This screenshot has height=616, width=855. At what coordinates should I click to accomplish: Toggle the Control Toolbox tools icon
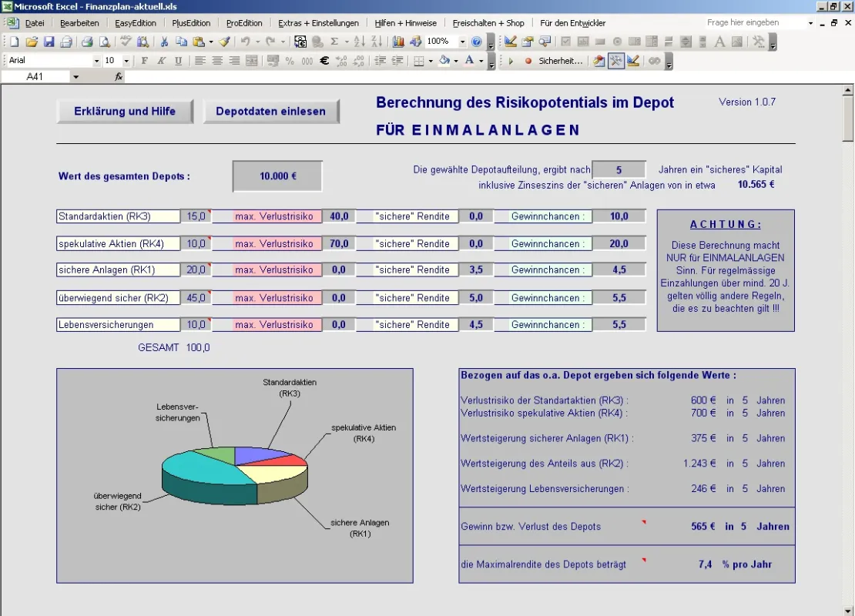coord(615,61)
